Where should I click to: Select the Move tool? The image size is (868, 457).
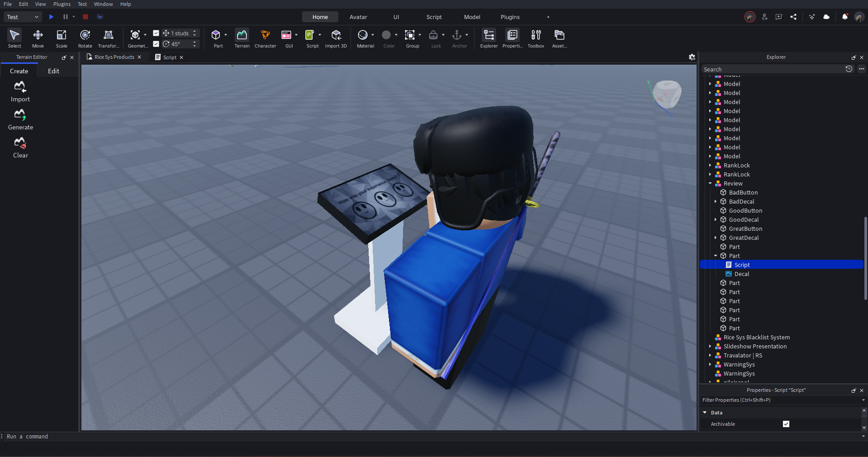click(38, 38)
